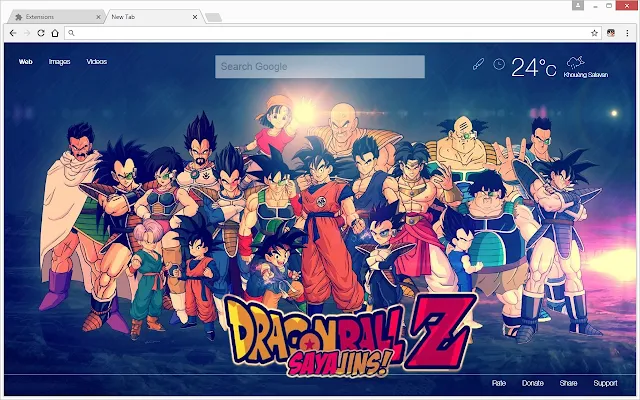Image resolution: width=640 pixels, height=400 pixels.
Task: Select the Images search category
Action: (60, 62)
